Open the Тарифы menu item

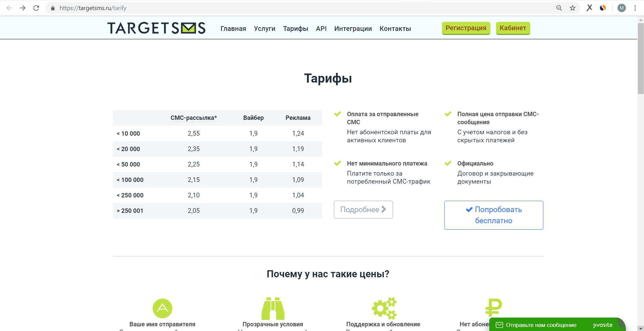[295, 29]
